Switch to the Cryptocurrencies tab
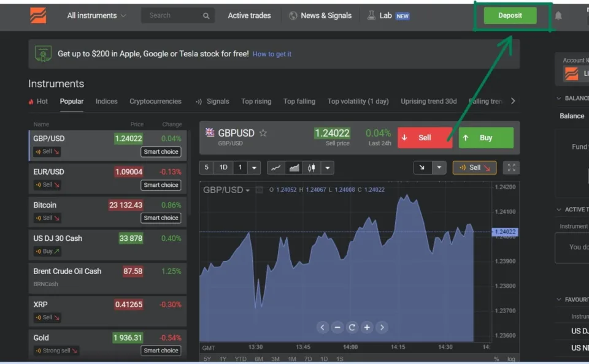Image resolution: width=589 pixels, height=364 pixels. (x=155, y=101)
